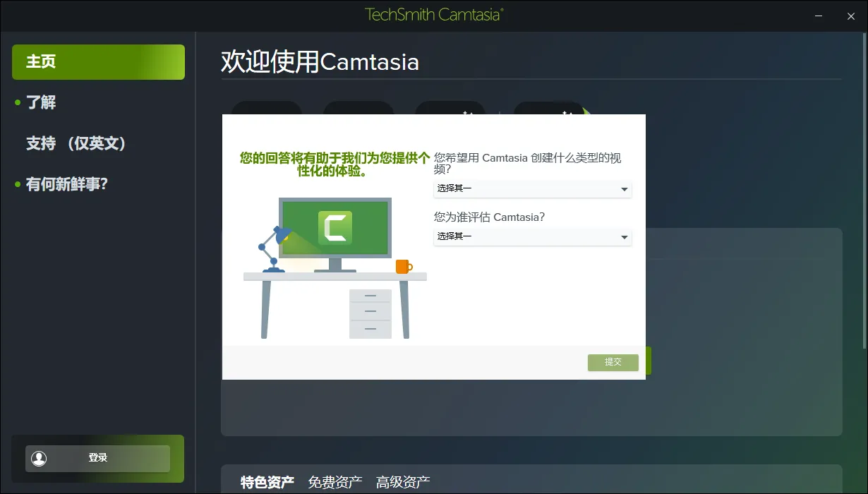Minimize the Camtasia window

819,16
